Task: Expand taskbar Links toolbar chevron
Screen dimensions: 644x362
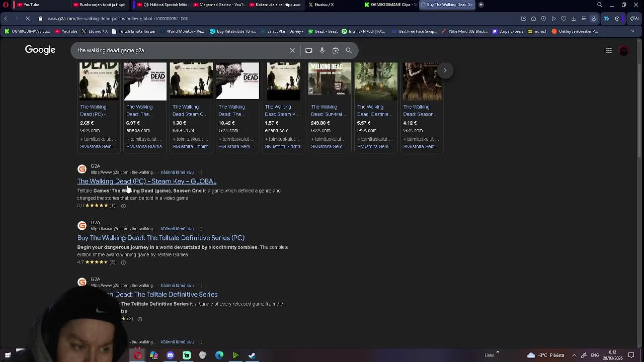Action: 498,352
